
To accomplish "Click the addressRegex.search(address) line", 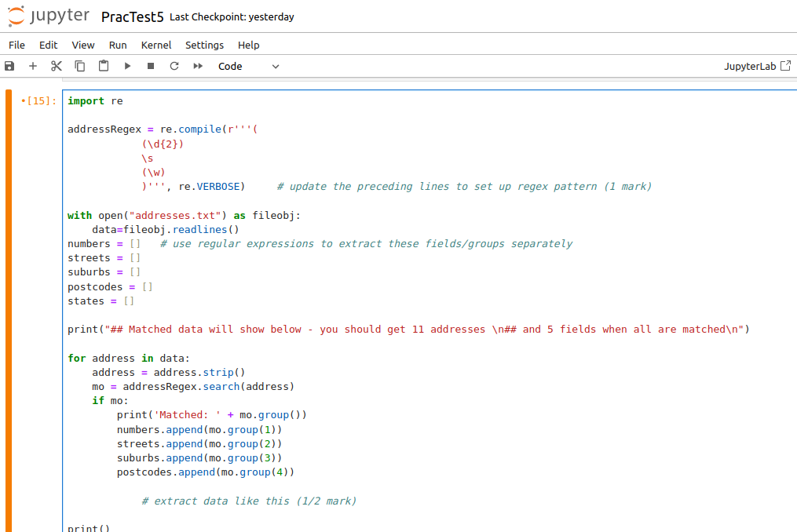I will 193,387.
